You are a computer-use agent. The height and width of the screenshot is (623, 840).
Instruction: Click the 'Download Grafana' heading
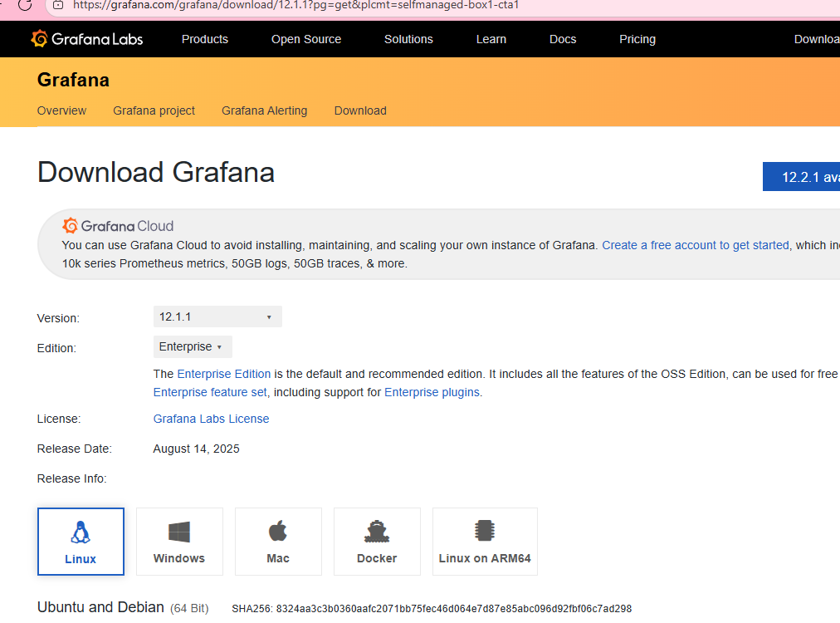pos(156,172)
